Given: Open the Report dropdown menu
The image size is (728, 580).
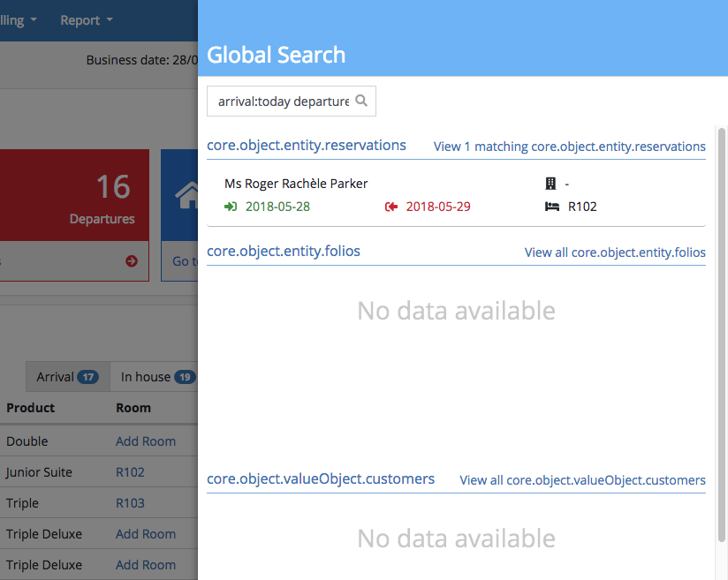Looking at the screenshot, I should coord(87,19).
